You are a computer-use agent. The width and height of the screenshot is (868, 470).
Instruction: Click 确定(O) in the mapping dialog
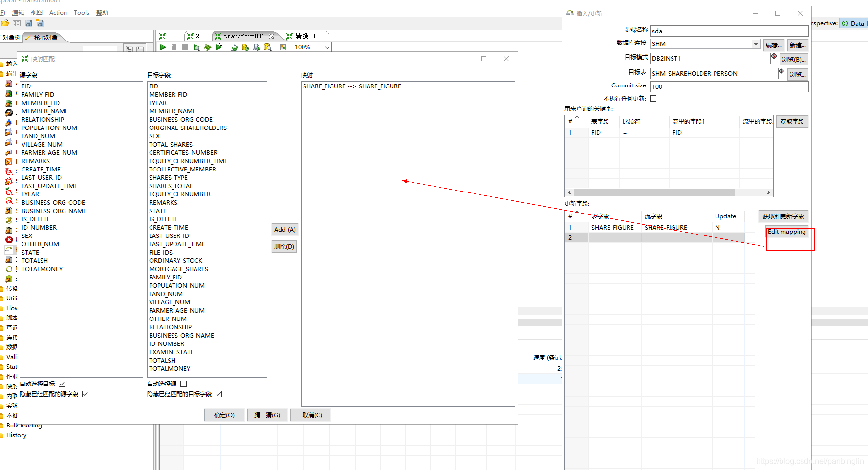point(224,415)
